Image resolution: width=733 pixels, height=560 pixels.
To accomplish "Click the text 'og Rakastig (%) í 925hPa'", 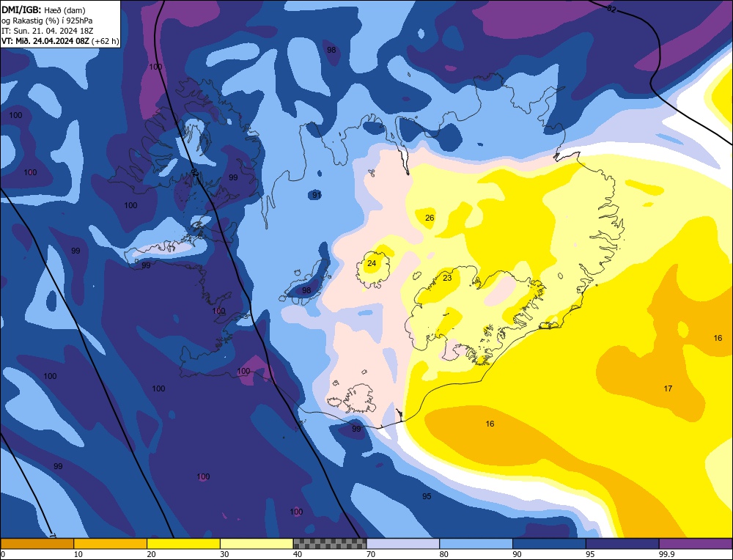I will pos(47,21).
